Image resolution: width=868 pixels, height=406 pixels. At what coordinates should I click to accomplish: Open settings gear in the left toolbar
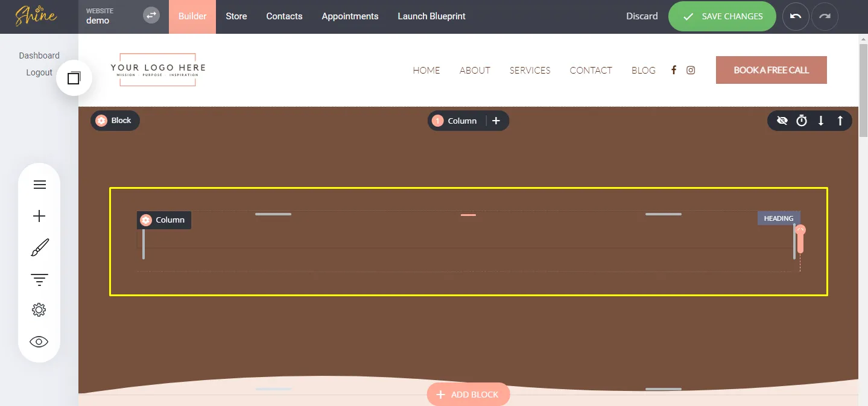point(39,310)
